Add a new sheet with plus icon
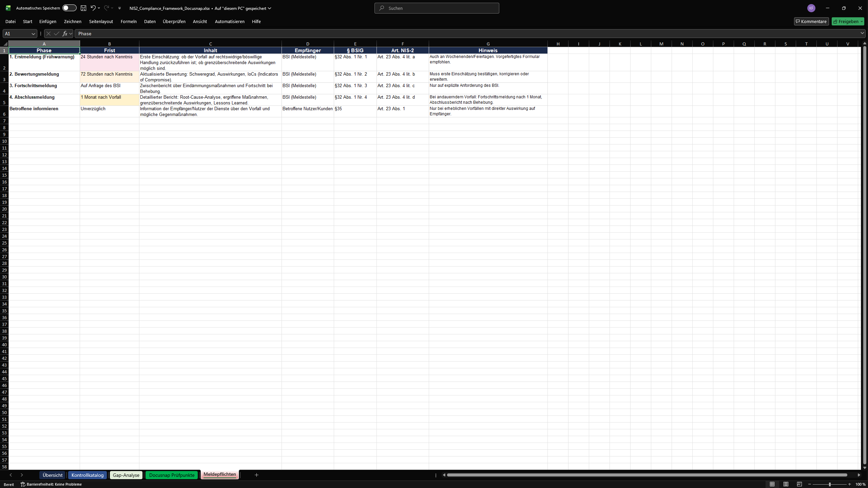Screen dimensions: 868x488 [x=256, y=475]
